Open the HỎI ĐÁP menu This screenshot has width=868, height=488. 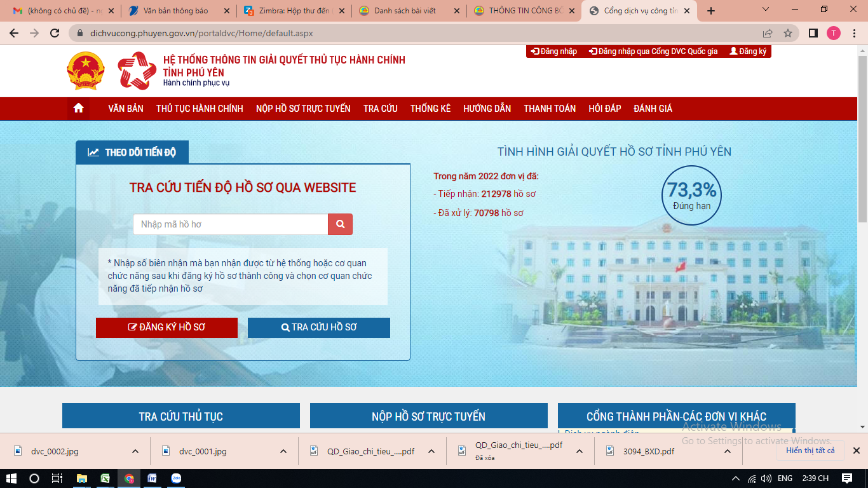(x=605, y=109)
